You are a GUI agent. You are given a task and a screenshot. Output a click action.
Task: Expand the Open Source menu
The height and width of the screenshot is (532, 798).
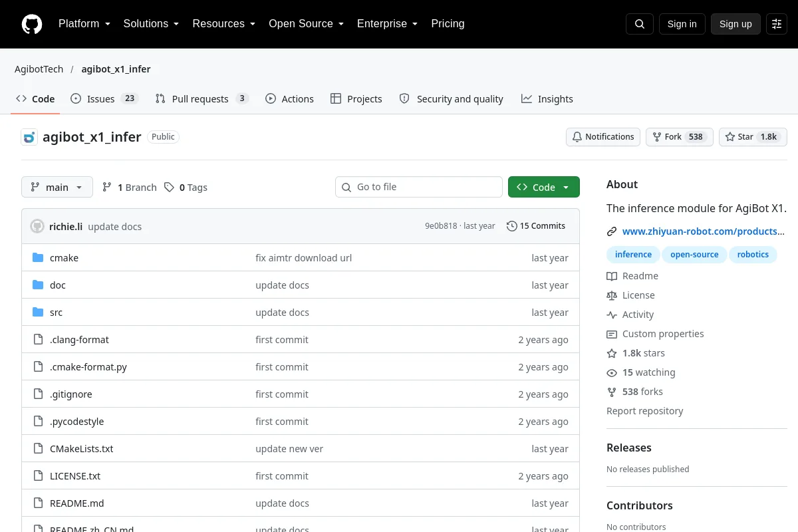[x=306, y=24]
